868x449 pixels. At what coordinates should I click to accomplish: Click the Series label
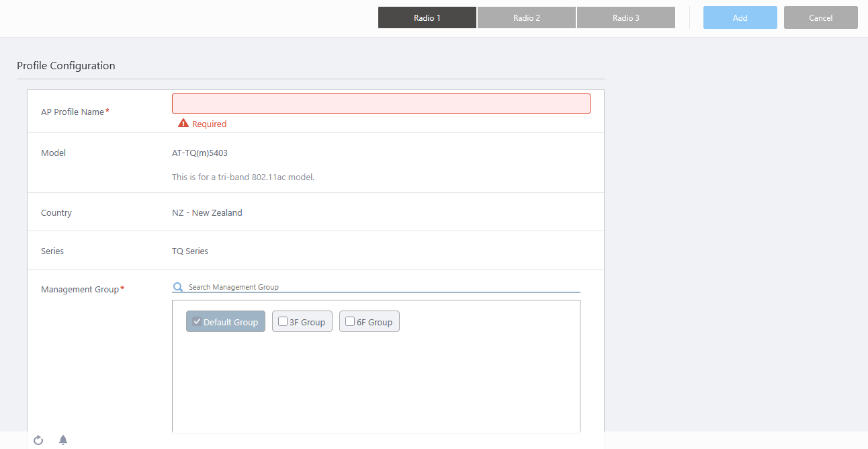(x=52, y=251)
